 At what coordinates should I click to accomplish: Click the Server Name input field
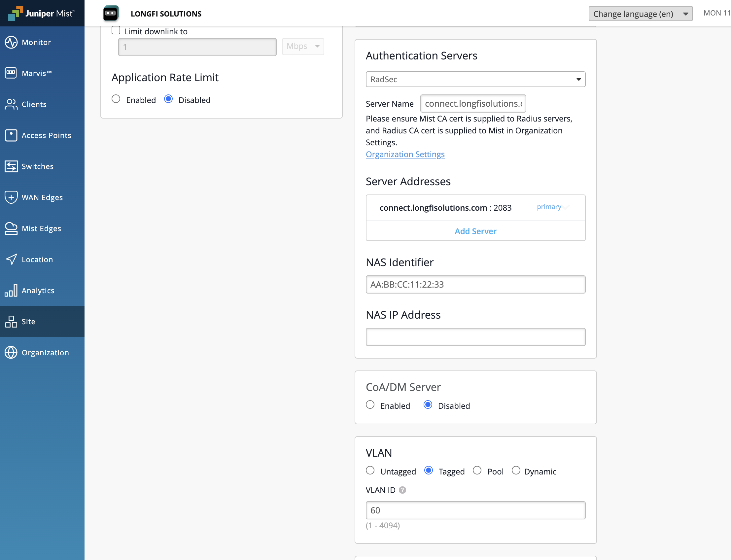point(473,104)
